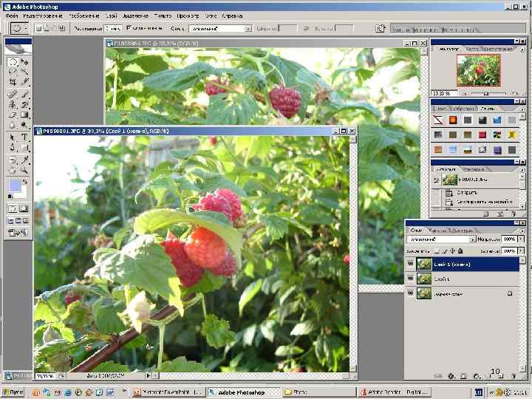
Task: Hide the Слой 1 (копия) layer
Action: (411, 264)
